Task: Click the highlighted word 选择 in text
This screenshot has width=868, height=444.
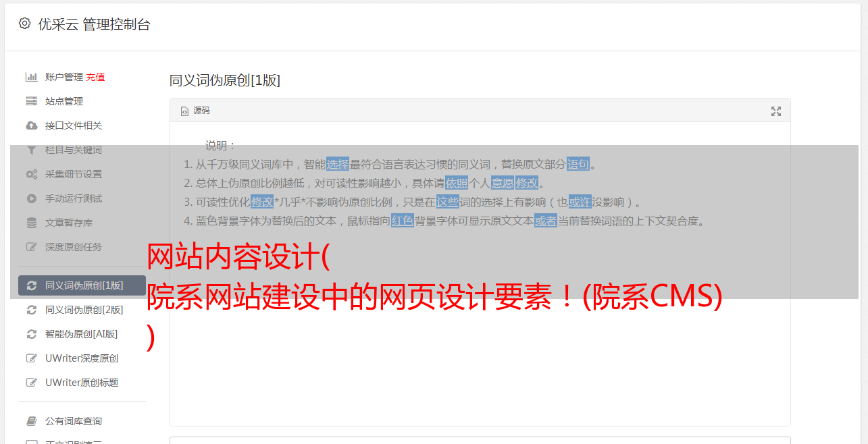Action: [338, 164]
